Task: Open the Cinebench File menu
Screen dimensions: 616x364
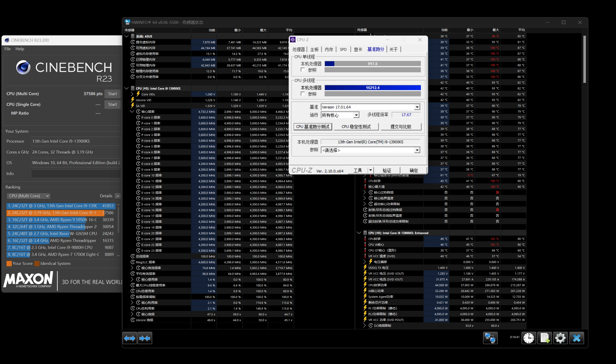Action: [8, 49]
